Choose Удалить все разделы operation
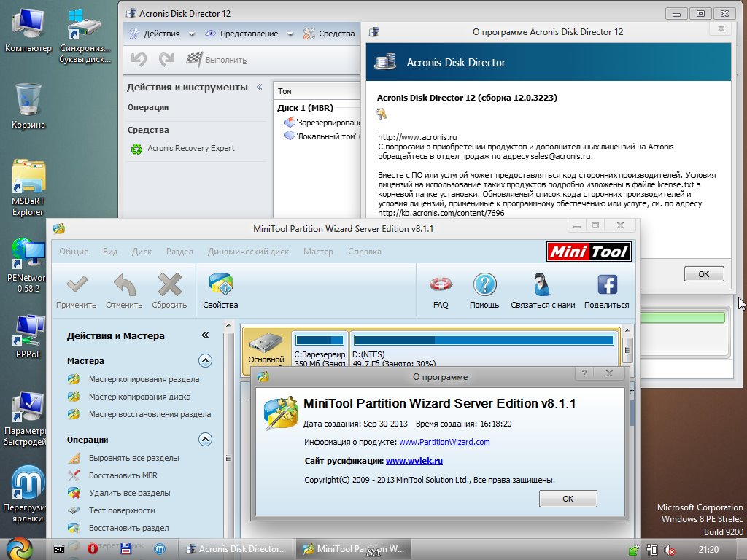747x560 pixels. [119, 493]
